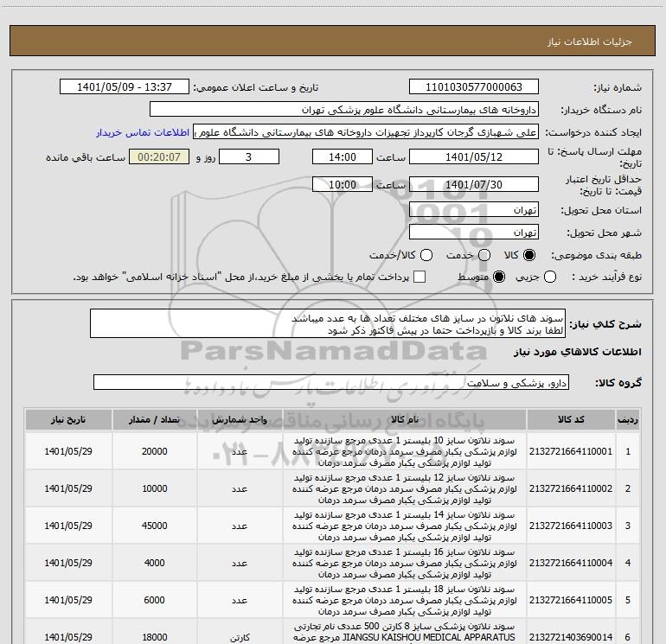Select product code 2132721664110005
The image size is (666, 644).
coord(571,600)
